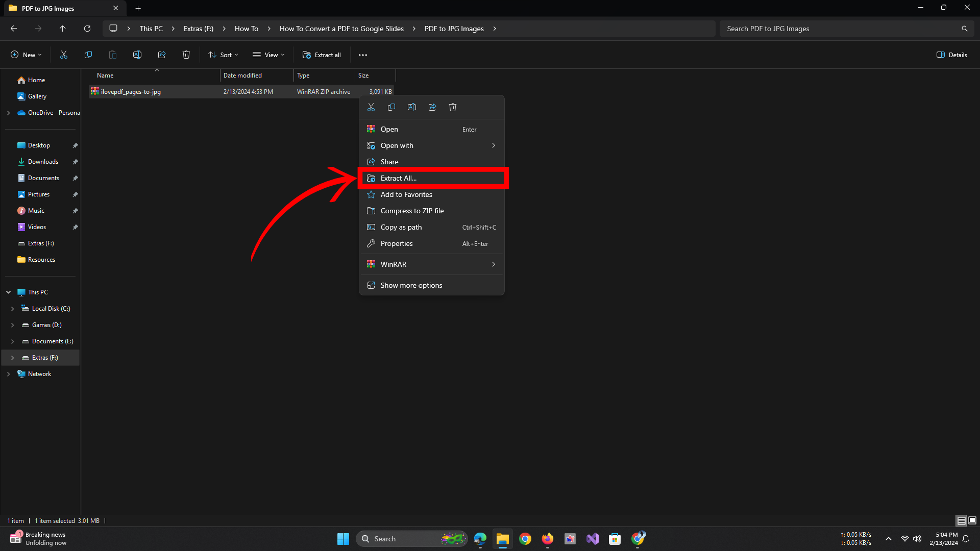Click the toolbar Copy icon
This screenshot has width=980, height=551.
pyautogui.click(x=88, y=55)
